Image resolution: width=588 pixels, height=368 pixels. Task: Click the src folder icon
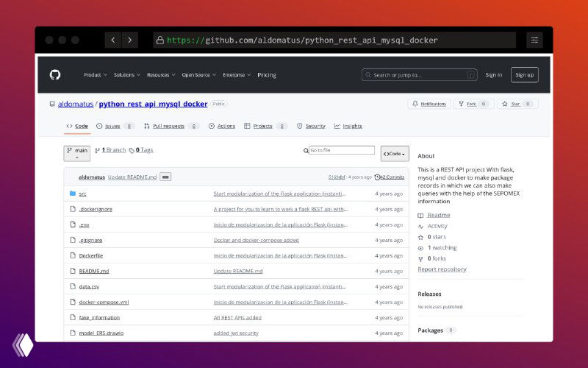(x=73, y=194)
